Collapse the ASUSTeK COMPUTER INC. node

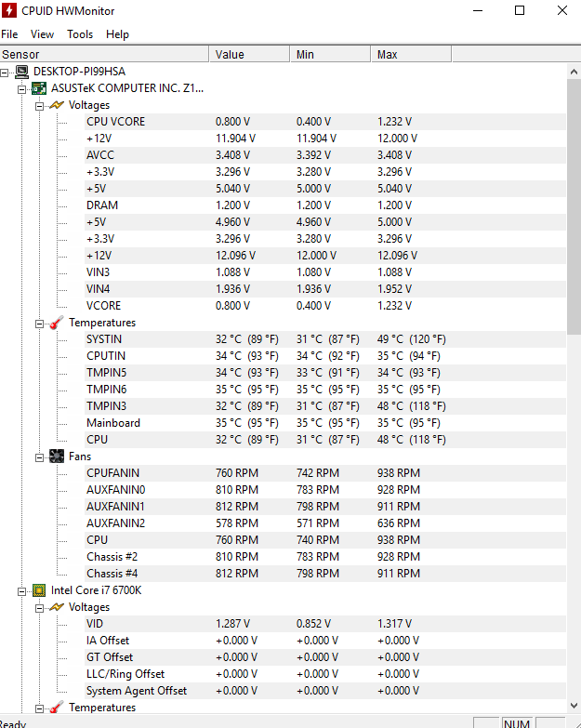pyautogui.click(x=21, y=89)
